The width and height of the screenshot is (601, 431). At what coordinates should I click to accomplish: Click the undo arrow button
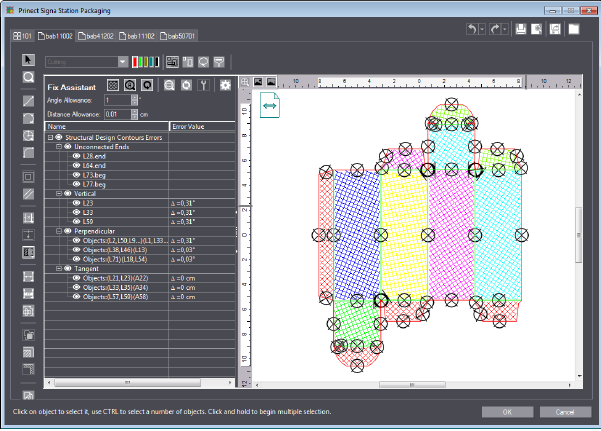(x=473, y=30)
